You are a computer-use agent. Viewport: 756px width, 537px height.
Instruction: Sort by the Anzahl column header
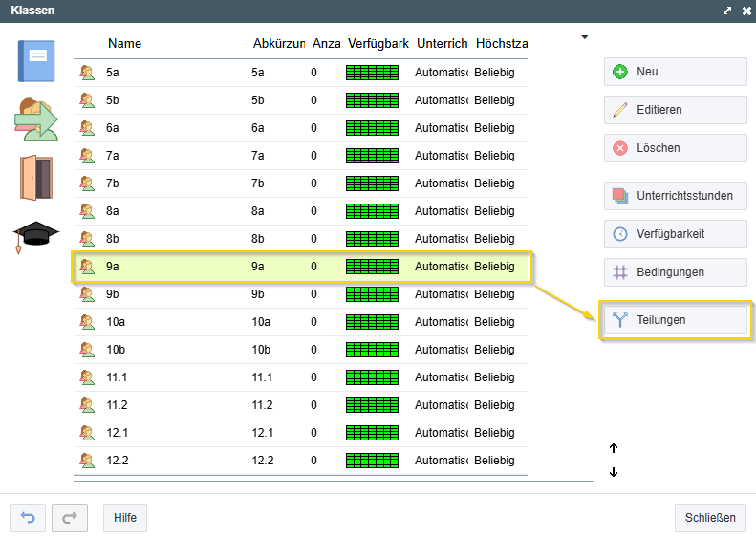pos(327,43)
